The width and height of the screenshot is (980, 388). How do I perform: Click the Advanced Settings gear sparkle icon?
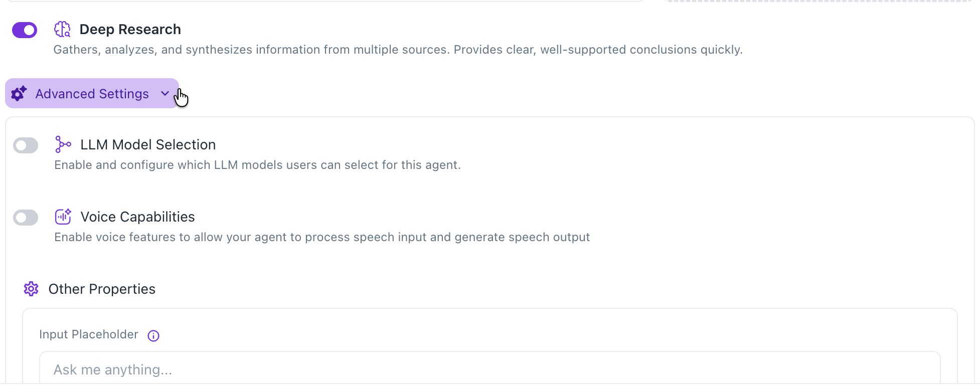(x=19, y=94)
